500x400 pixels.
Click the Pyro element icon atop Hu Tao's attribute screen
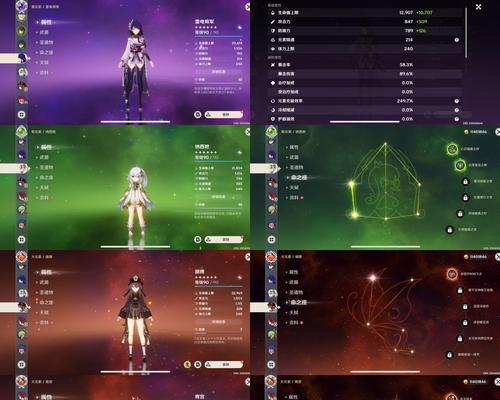[22, 256]
